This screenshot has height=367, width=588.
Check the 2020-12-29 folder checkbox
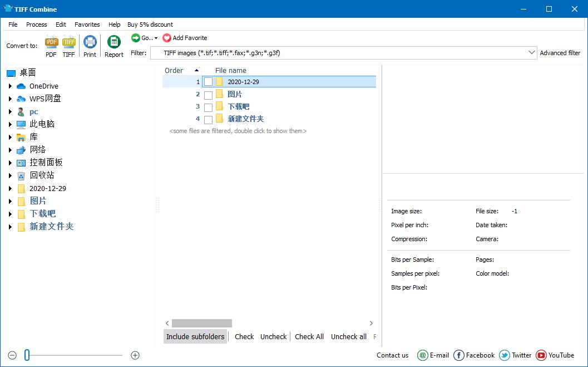point(208,82)
